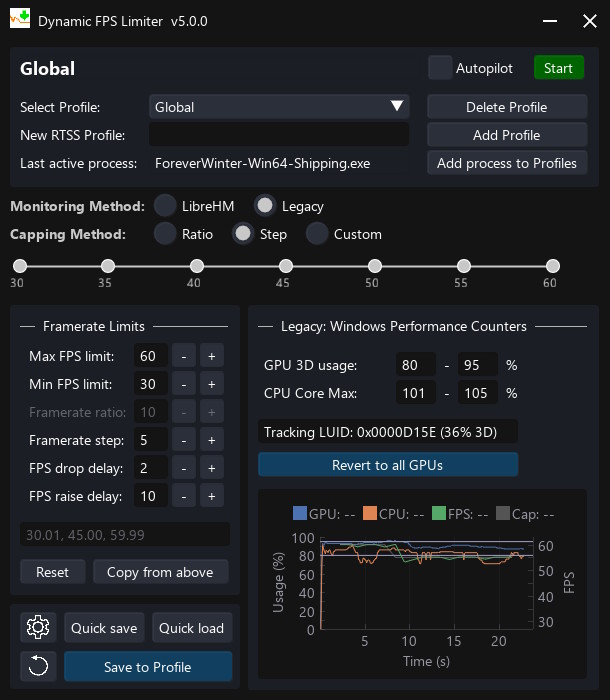Click the circular arrow reload icon

(x=38, y=666)
